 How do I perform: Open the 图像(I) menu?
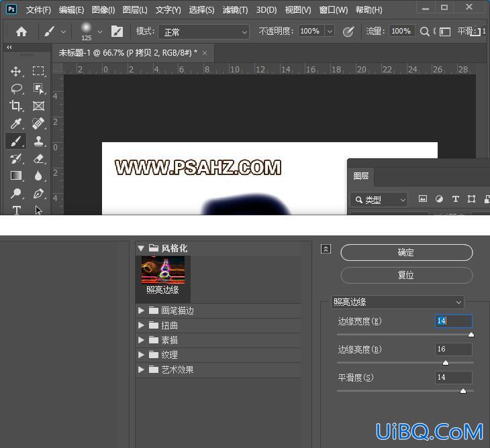(x=103, y=10)
